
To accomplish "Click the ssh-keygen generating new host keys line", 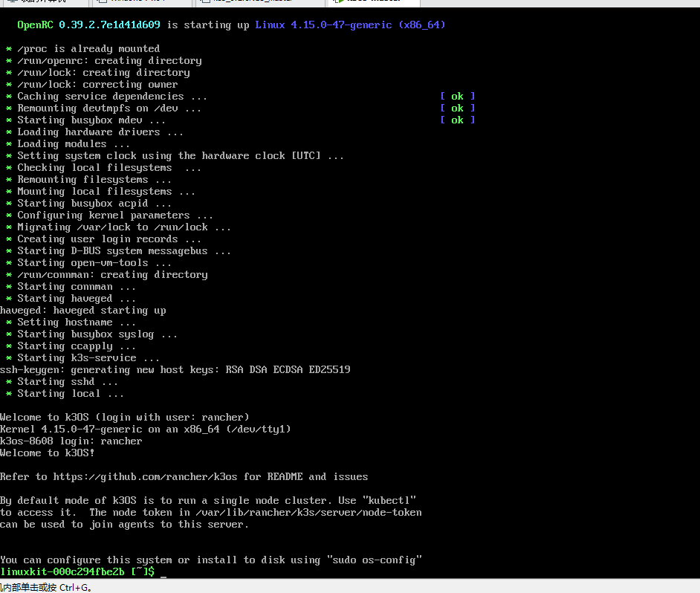I will click(175, 370).
